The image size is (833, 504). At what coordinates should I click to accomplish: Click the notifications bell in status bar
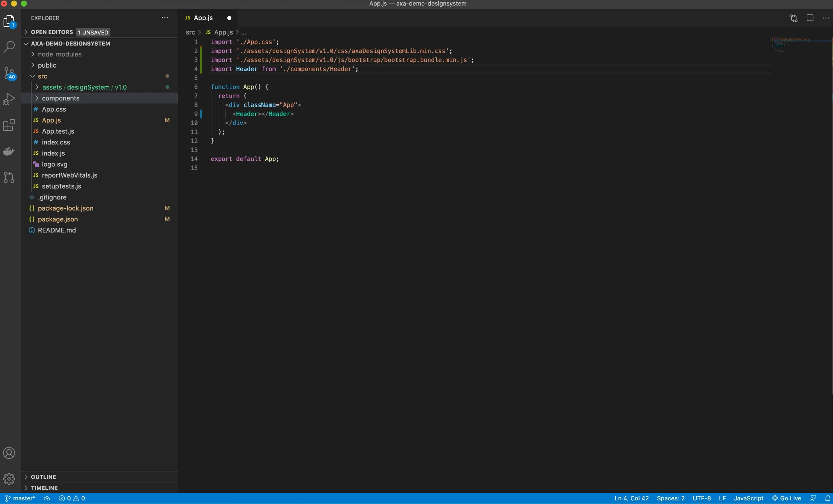pyautogui.click(x=827, y=498)
